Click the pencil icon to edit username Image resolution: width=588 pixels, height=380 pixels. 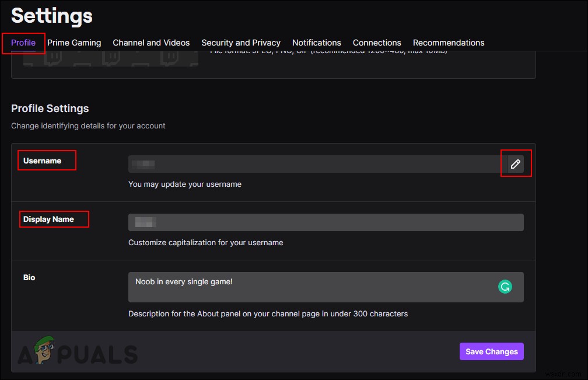pyautogui.click(x=516, y=164)
